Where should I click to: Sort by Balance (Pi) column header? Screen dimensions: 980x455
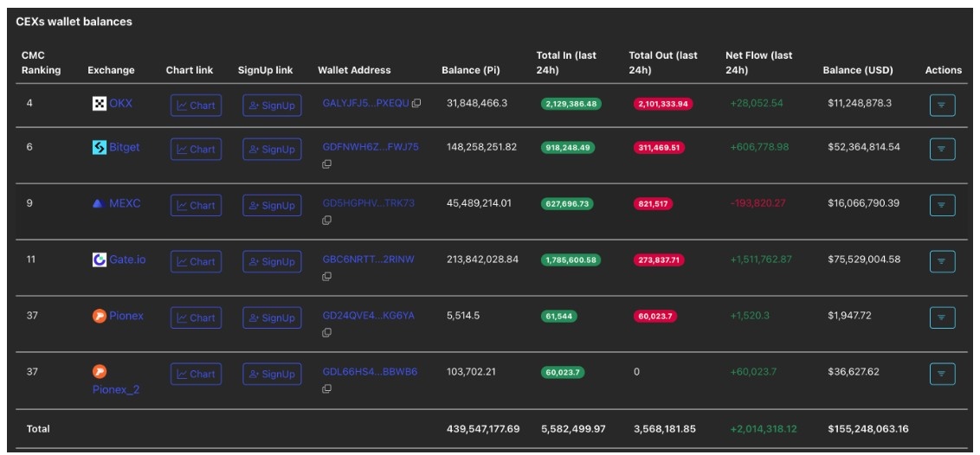[471, 70]
